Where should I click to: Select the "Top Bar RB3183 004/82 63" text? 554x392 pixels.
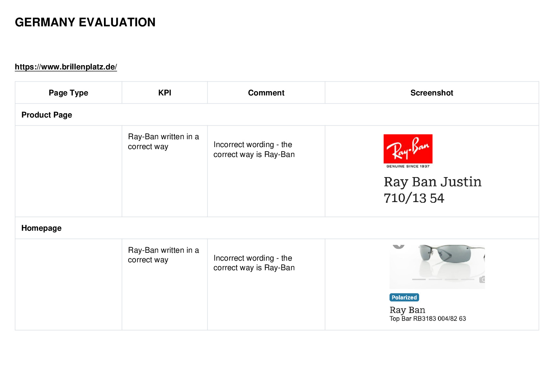tap(428, 319)
